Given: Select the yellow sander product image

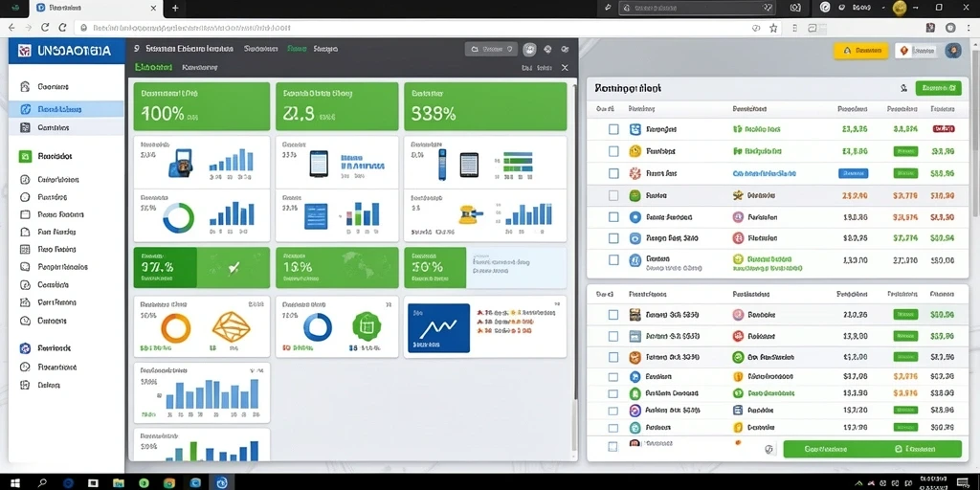Looking at the screenshot, I should [x=471, y=214].
